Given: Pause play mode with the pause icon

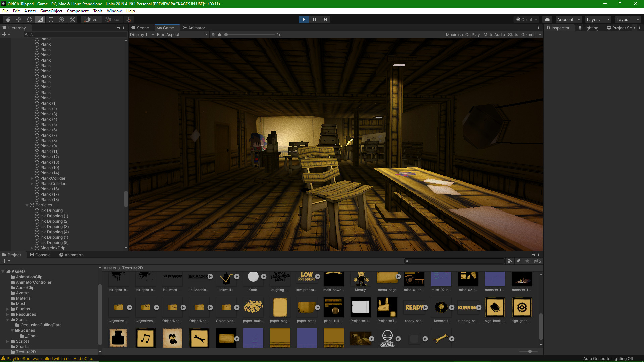Looking at the screenshot, I should point(314,19).
